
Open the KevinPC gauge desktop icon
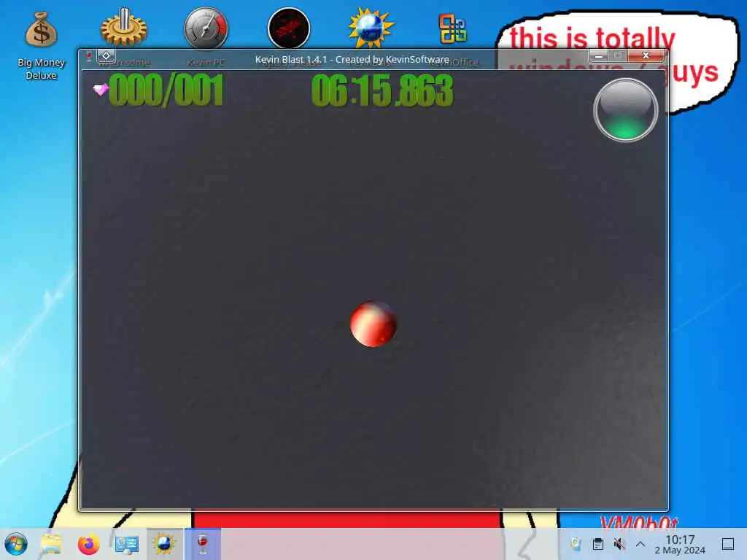(206, 28)
